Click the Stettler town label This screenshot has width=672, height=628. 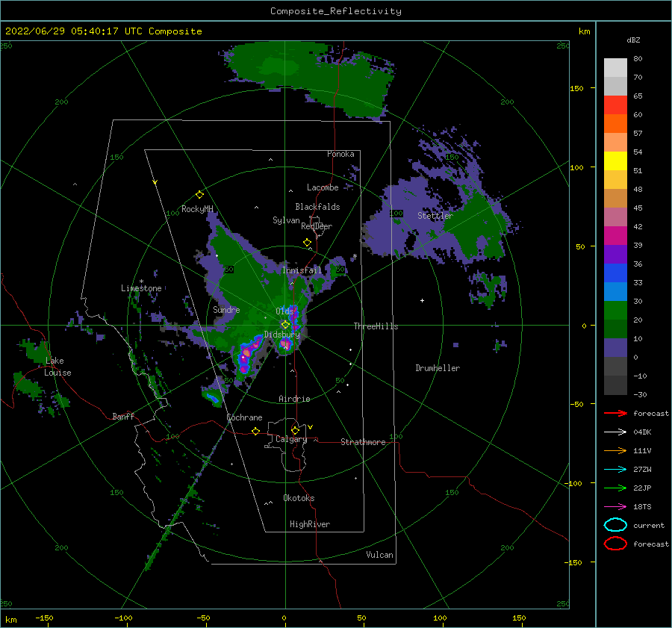435,216
